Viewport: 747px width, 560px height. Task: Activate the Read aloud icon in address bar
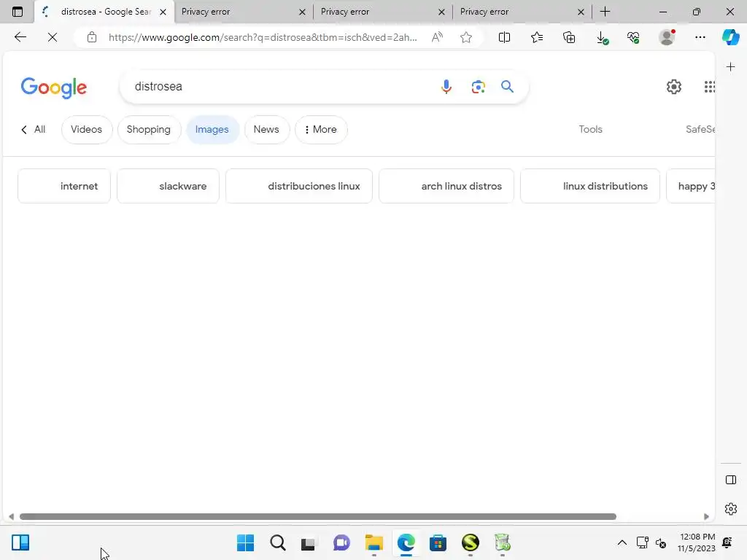click(437, 37)
